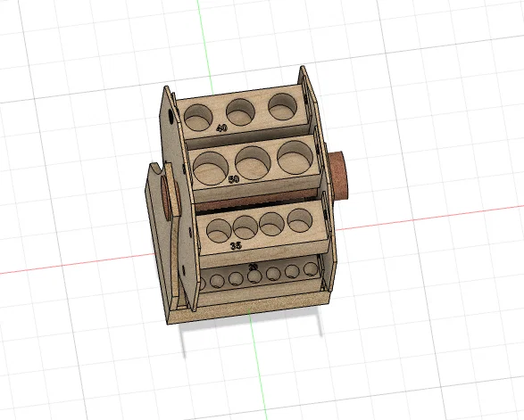The width and height of the screenshot is (524, 420).
Task: Select the rightmost hole in the 40 tray
Action: [x=282, y=107]
